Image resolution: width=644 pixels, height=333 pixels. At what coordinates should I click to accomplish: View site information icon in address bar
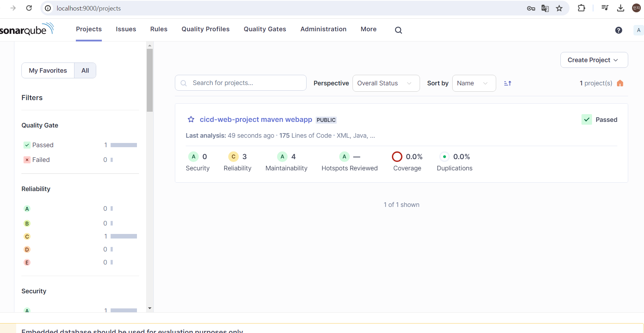48,8
